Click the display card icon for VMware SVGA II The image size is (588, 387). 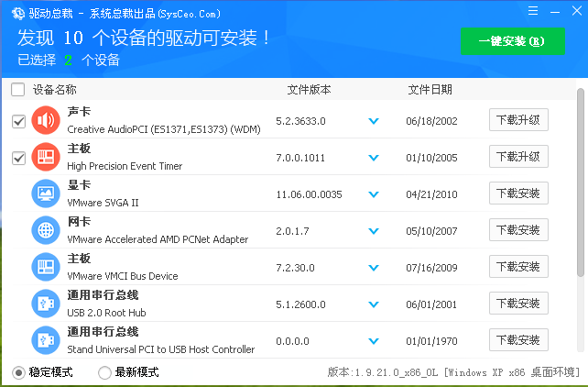click(x=46, y=193)
